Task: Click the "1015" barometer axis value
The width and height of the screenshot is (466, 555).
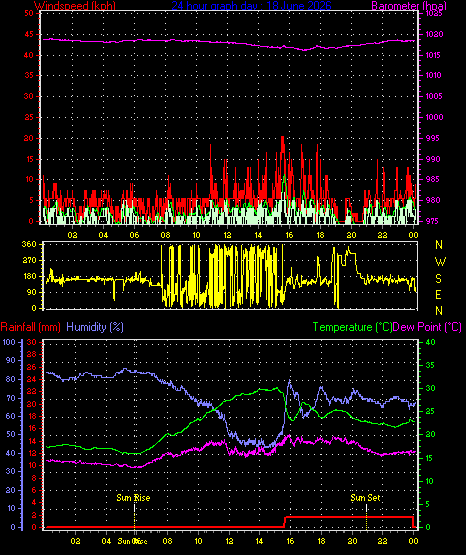Action: 434,55
